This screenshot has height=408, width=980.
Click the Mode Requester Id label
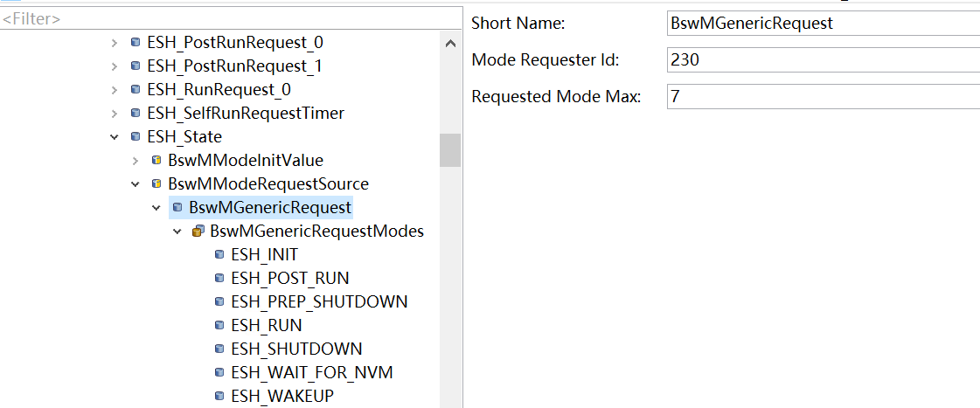pos(545,60)
